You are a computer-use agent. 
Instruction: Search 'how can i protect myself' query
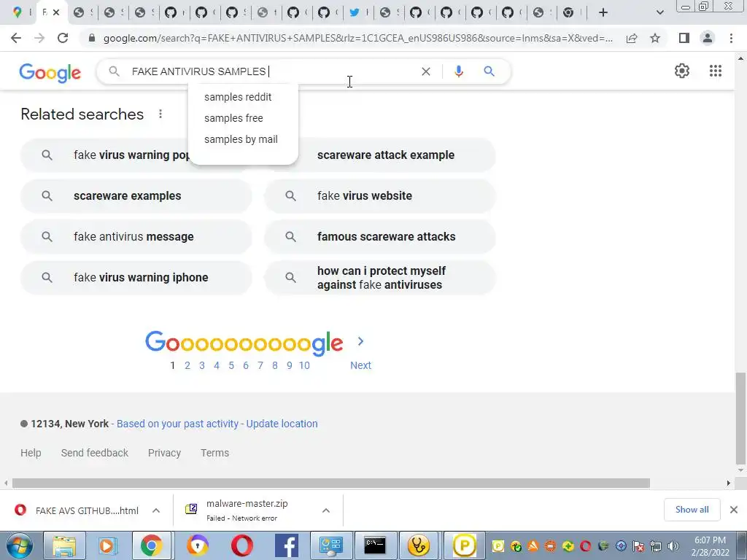pyautogui.click(x=379, y=278)
